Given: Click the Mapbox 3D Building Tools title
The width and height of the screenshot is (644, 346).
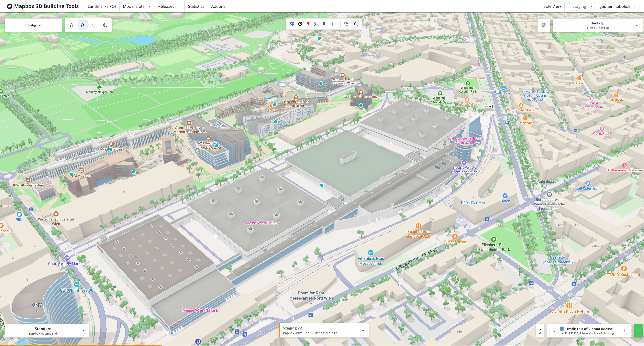Looking at the screenshot, I should pos(46,6).
